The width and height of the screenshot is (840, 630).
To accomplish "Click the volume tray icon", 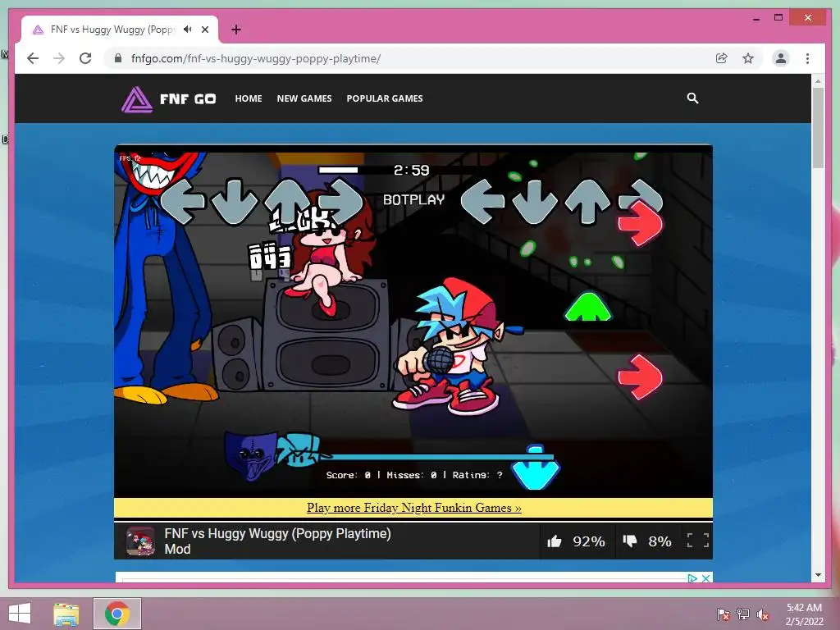I will pyautogui.click(x=763, y=614).
